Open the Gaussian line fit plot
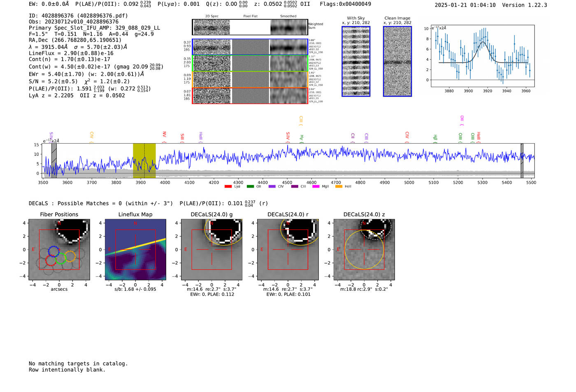Image resolution: width=576 pixels, height=392 pixels. pyautogui.click(x=483, y=56)
